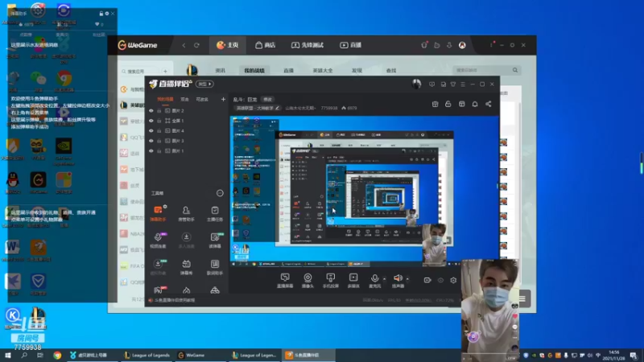Refresh the WeGame page

(196, 45)
